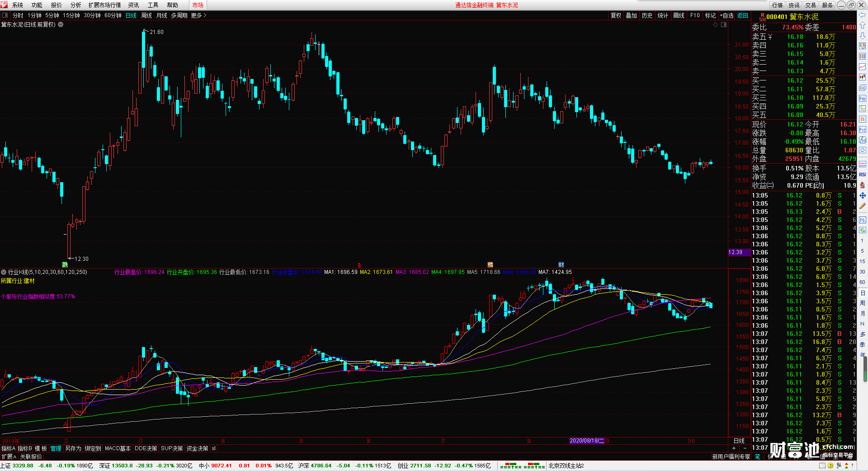The image size is (868, 471).
Task: Open the intraday line chart icon
Action: click(x=863, y=67)
